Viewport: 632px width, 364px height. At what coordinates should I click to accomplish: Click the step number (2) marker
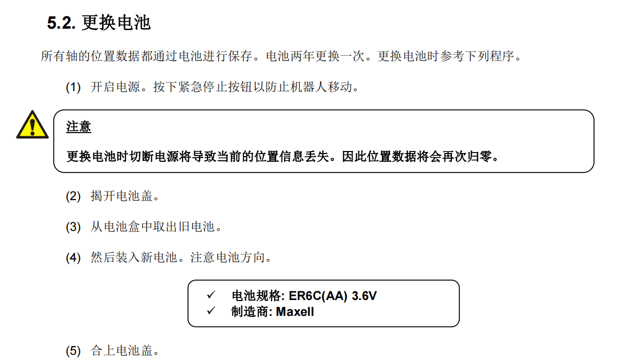click(x=73, y=196)
